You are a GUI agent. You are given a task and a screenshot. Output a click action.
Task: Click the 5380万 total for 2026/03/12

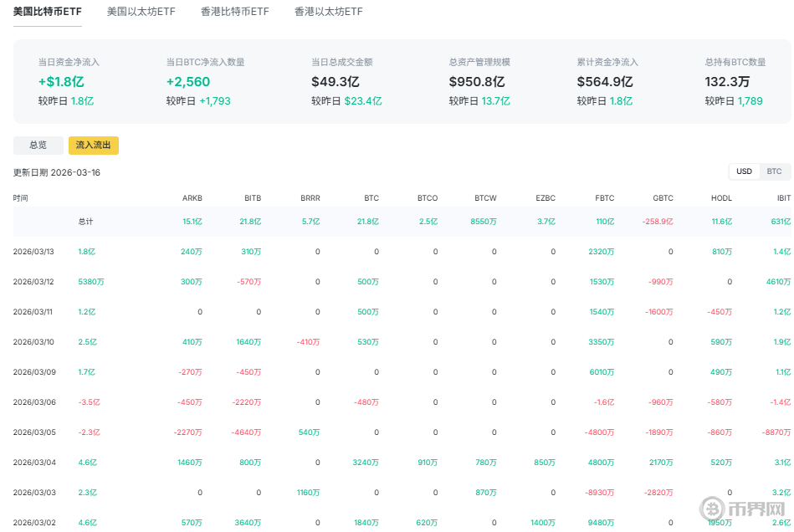pyautogui.click(x=91, y=282)
